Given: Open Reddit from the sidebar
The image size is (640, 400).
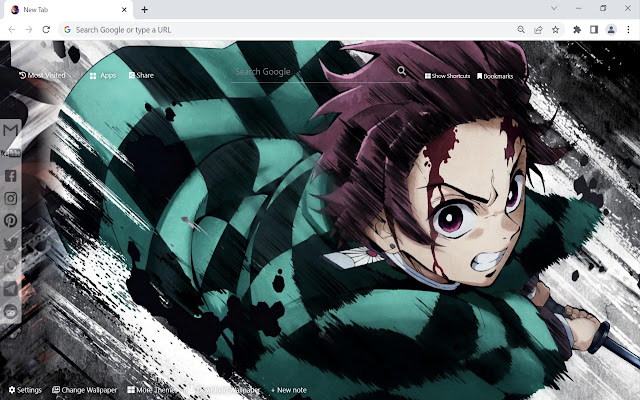Looking at the screenshot, I should tap(10, 311).
